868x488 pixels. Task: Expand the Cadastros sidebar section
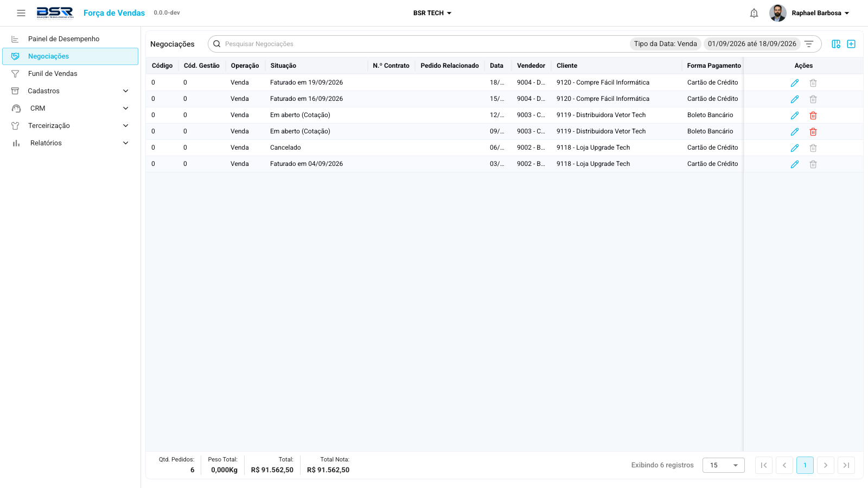pyautogui.click(x=71, y=91)
